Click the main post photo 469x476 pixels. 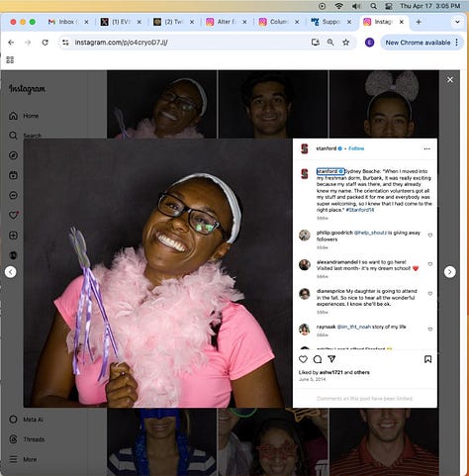coord(157,273)
